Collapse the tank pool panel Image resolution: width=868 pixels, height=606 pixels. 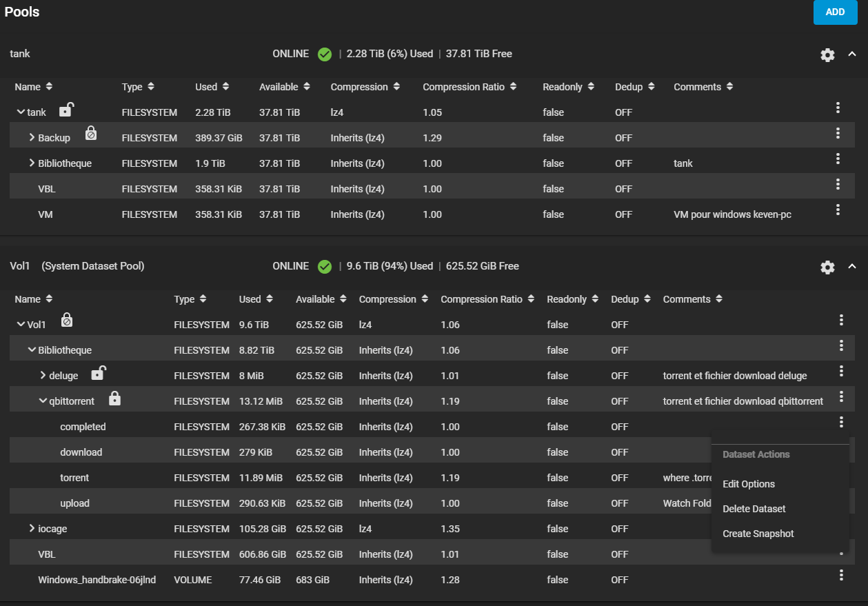[x=852, y=54]
